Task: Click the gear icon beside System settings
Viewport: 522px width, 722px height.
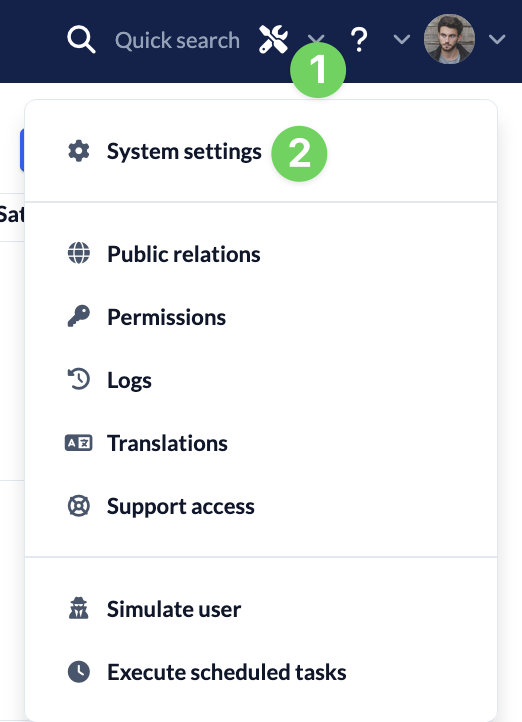Action: pos(79,151)
